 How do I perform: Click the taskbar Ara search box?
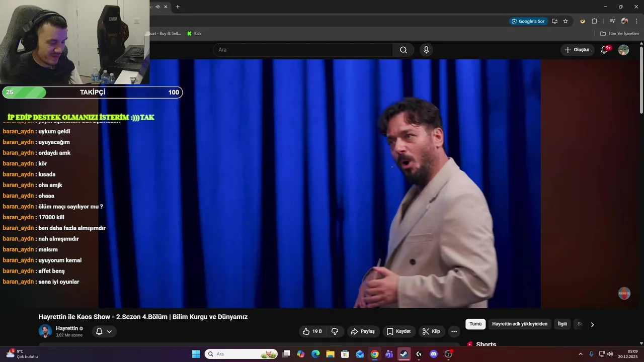(x=241, y=354)
